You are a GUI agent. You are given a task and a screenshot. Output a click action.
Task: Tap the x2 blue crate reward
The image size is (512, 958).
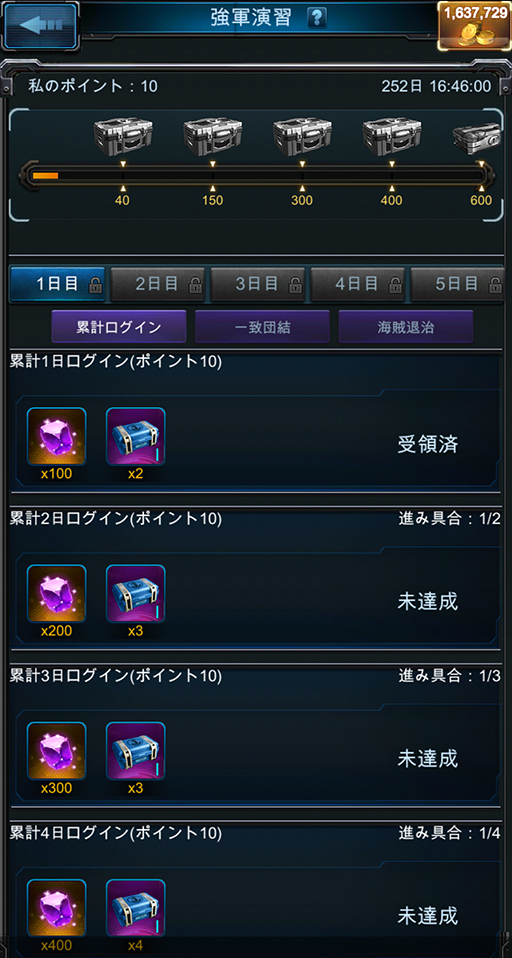[136, 437]
